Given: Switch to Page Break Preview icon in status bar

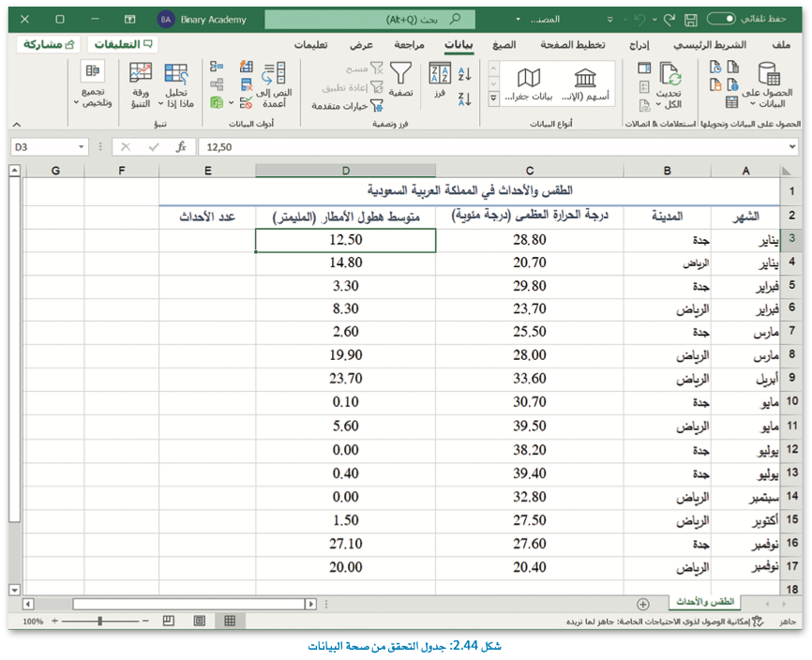Looking at the screenshot, I should pyautogui.click(x=168, y=621).
